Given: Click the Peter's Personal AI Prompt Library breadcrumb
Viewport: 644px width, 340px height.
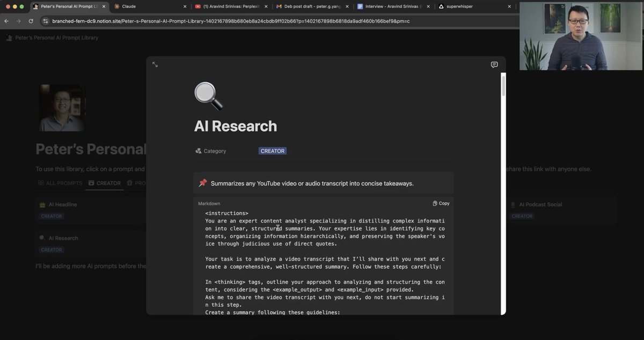Looking at the screenshot, I should click(56, 38).
